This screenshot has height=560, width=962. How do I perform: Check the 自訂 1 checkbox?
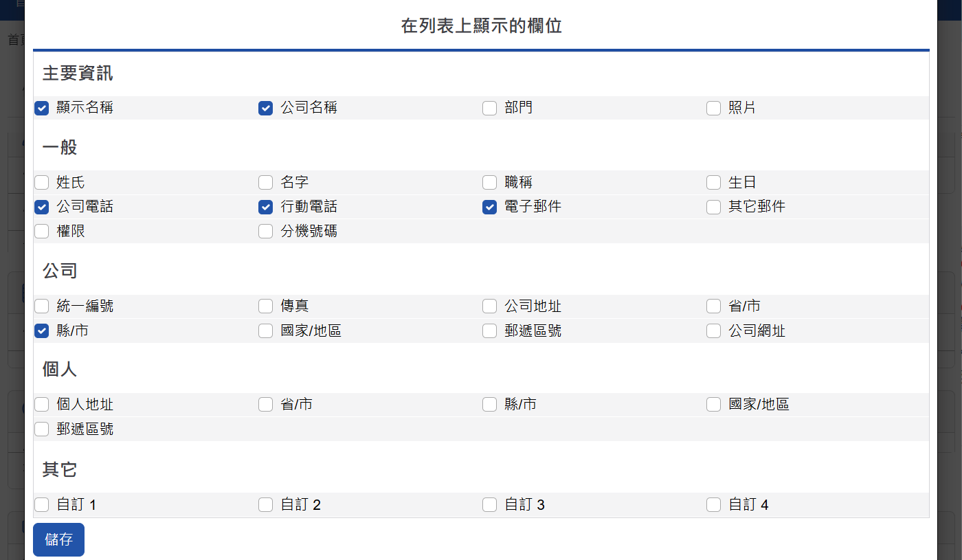click(x=42, y=505)
